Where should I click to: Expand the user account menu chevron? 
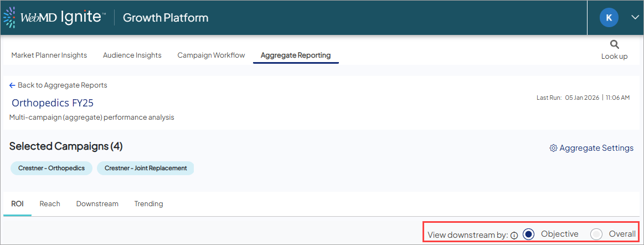pyautogui.click(x=635, y=17)
